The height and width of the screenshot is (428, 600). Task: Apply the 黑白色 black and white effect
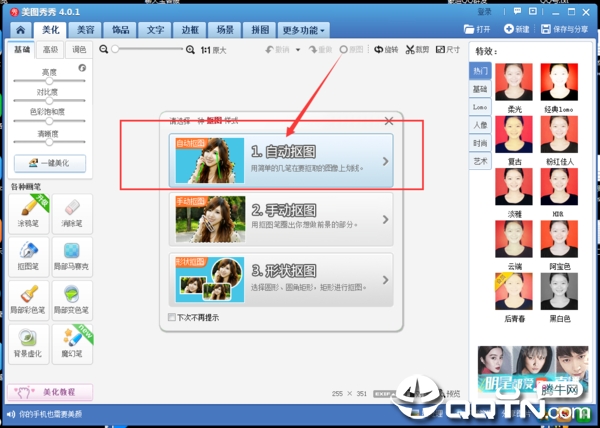click(x=559, y=291)
